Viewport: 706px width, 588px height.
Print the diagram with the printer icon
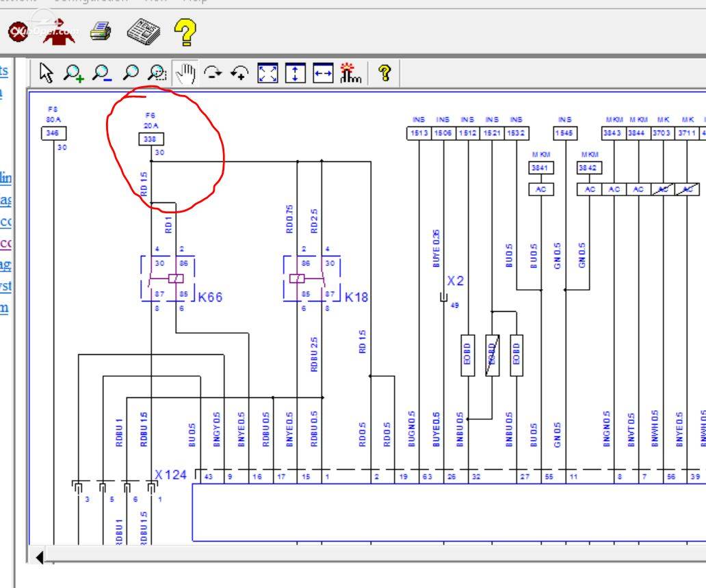coord(101,31)
